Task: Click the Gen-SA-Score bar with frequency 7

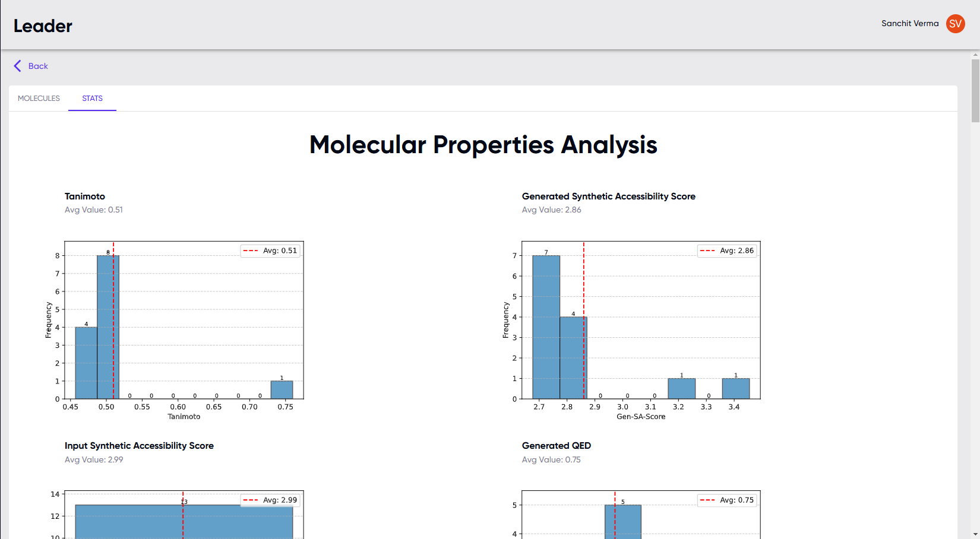Action: click(546, 327)
